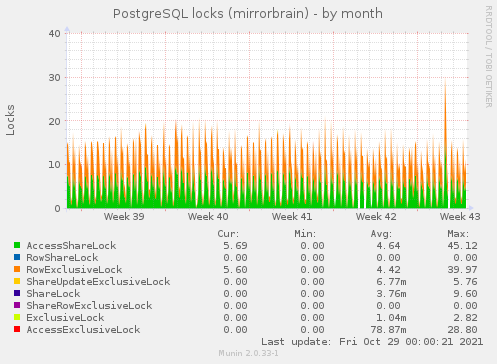
Task: Click the RowExclusiveLock max value 39.97
Action: pos(463,270)
